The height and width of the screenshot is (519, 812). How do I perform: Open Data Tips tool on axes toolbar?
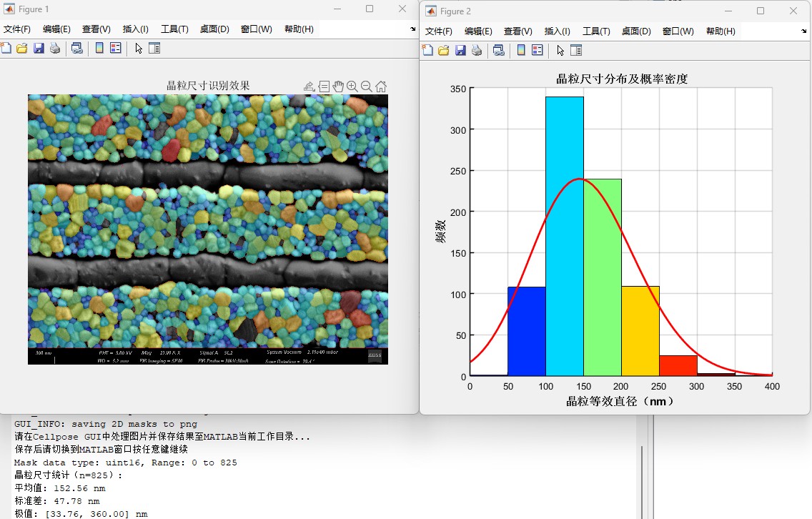click(x=324, y=86)
